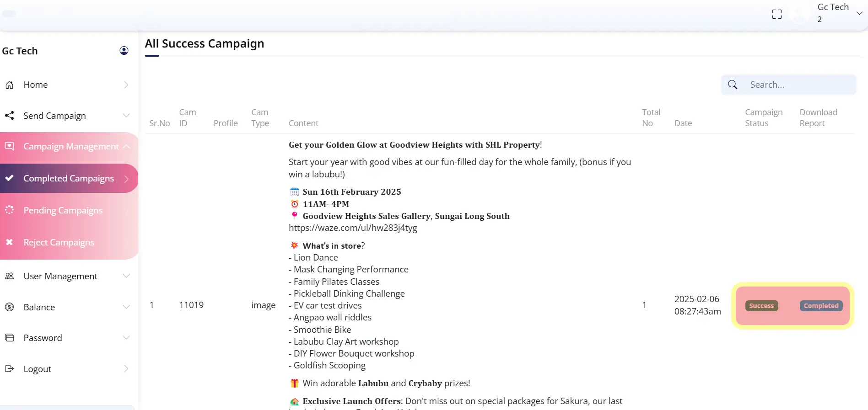
Task: Click the Content column header
Action: (303, 123)
